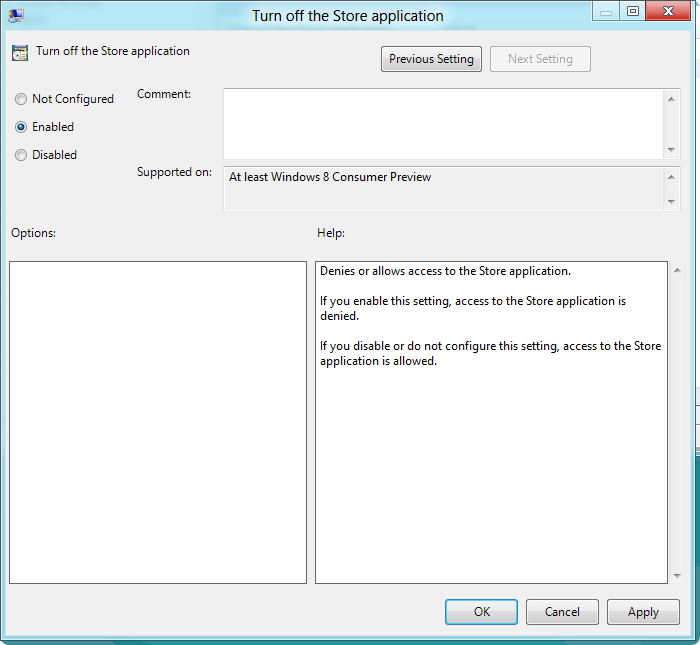Click Supported on box scroll down arrow
The width and height of the screenshot is (700, 645).
[671, 201]
